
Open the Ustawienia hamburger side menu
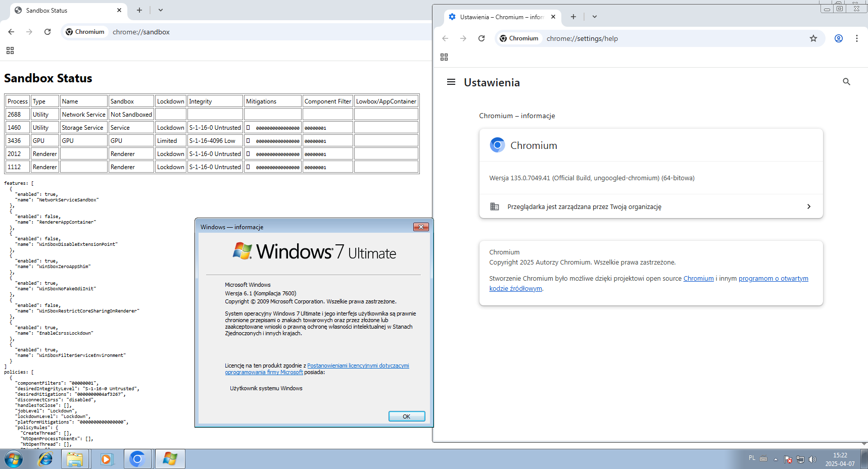coord(451,82)
